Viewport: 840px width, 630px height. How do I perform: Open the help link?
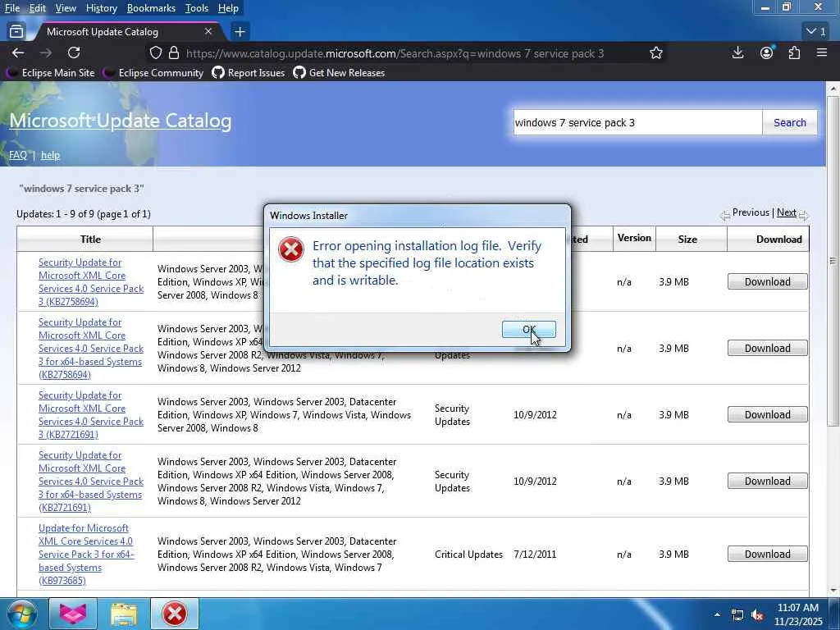[50, 155]
